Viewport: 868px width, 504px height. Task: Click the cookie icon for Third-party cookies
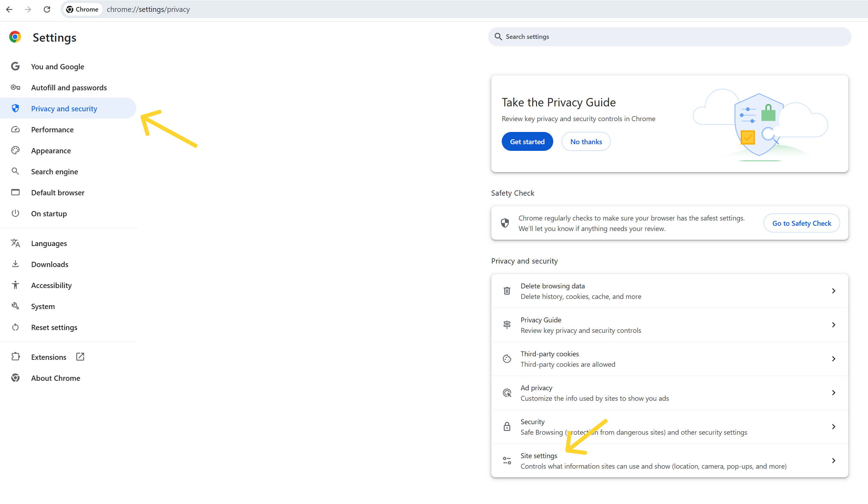[507, 359]
